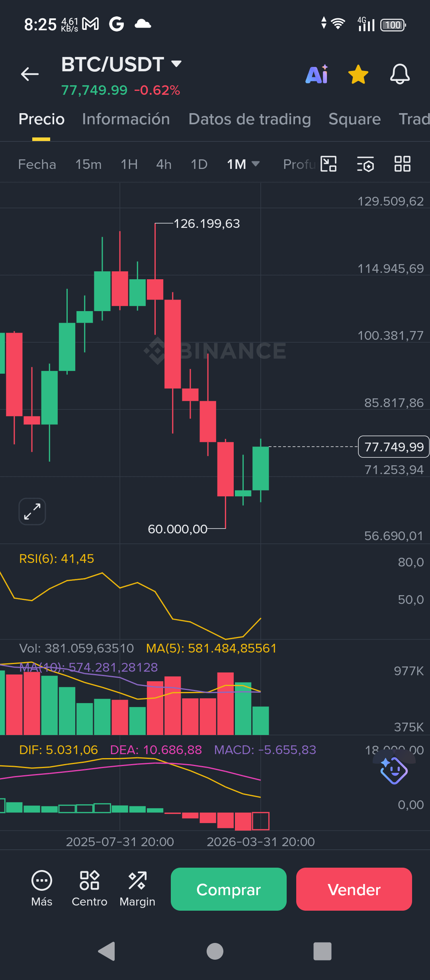
Task: Open the multi-chart grid icon
Action: [402, 164]
